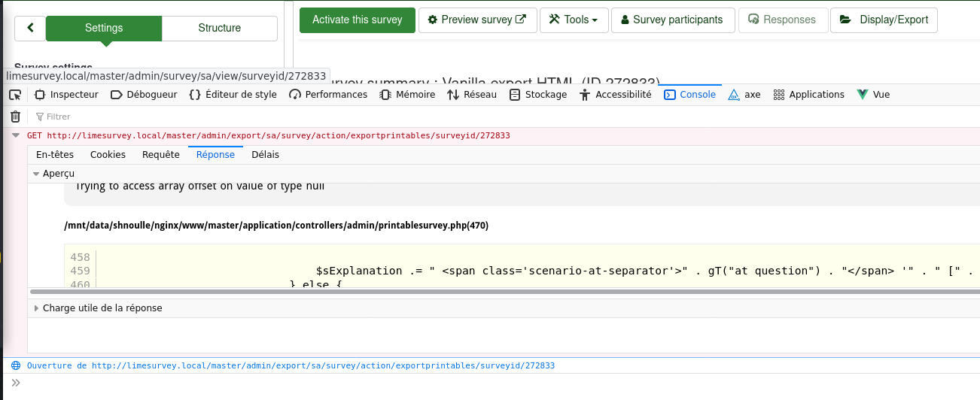
Task: Open the exportprintables URL link
Action: coord(323,366)
